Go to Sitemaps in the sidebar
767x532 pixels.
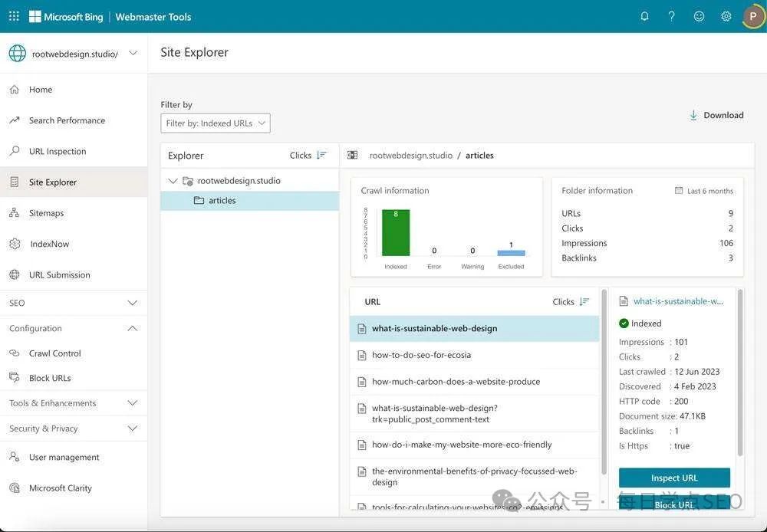(46, 213)
